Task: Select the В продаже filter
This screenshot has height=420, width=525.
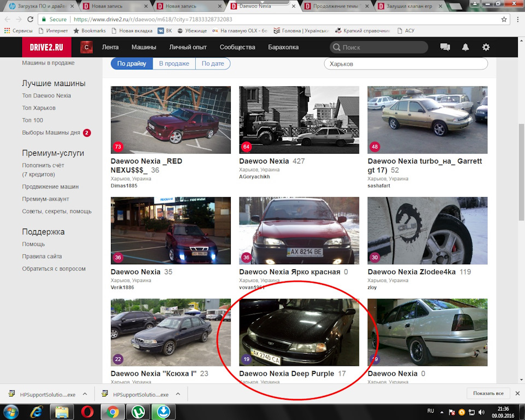Action: (x=174, y=63)
